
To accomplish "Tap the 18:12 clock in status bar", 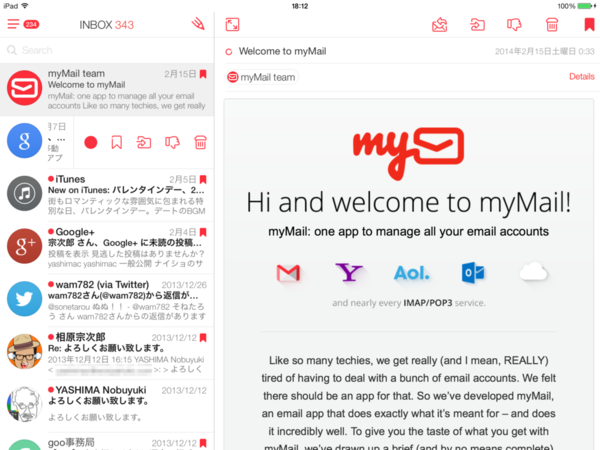I will [300, 6].
